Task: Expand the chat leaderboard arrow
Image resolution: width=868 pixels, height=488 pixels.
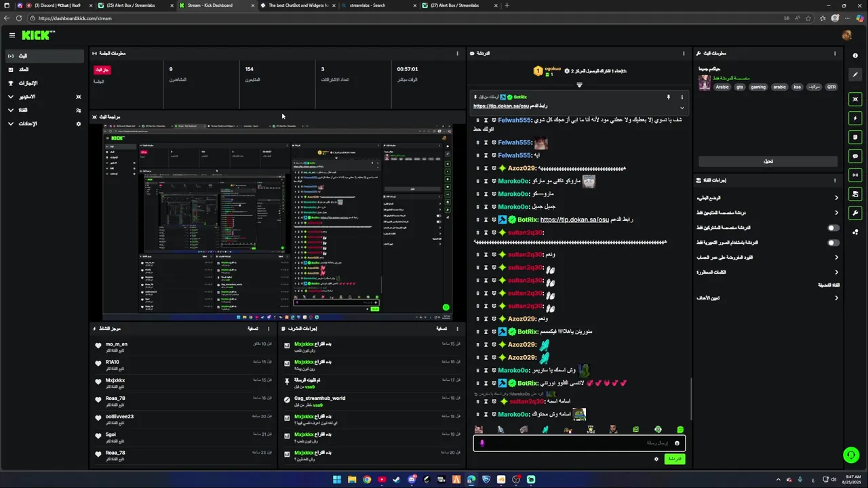Action: click(579, 85)
